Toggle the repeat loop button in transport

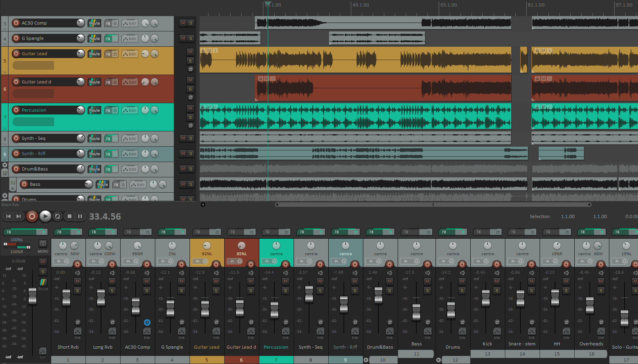coord(58,216)
